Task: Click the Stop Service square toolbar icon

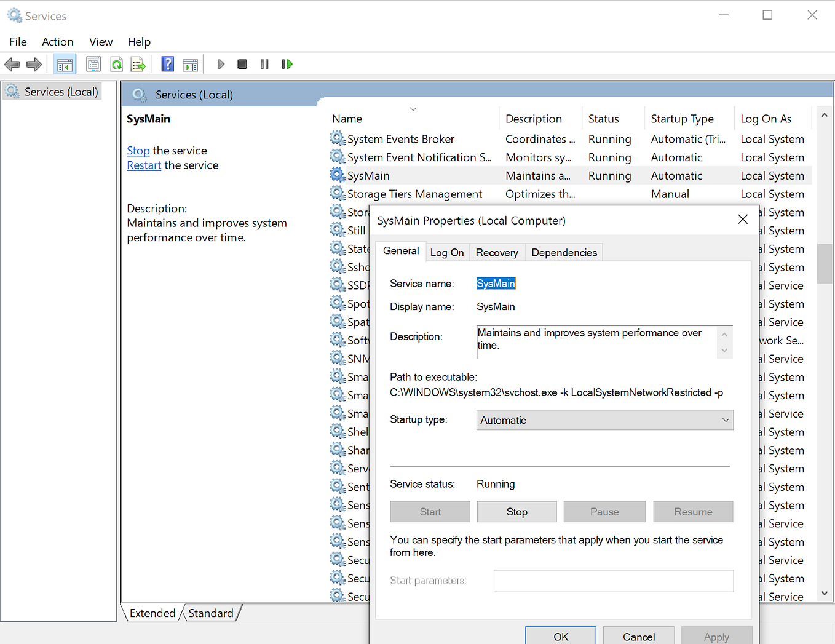Action: coord(242,63)
